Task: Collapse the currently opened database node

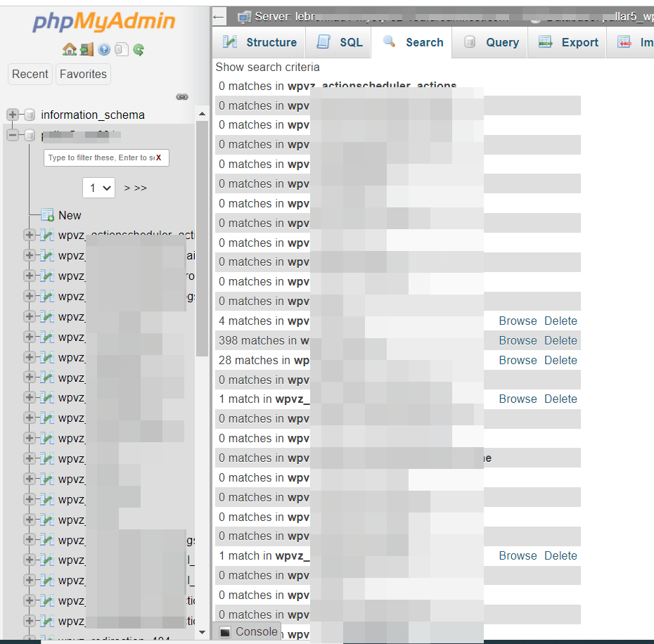Action: point(13,135)
